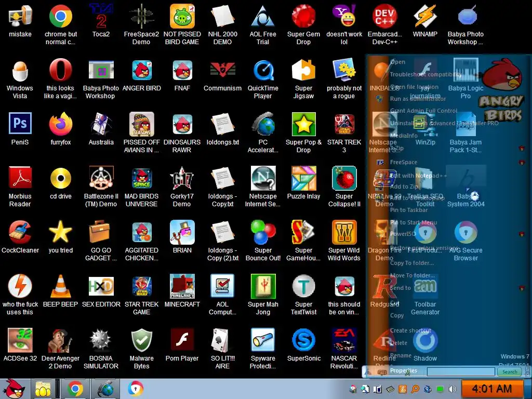Select NHL 2000 DEMO icon
The height and width of the screenshot is (399, 532).
pos(222,16)
